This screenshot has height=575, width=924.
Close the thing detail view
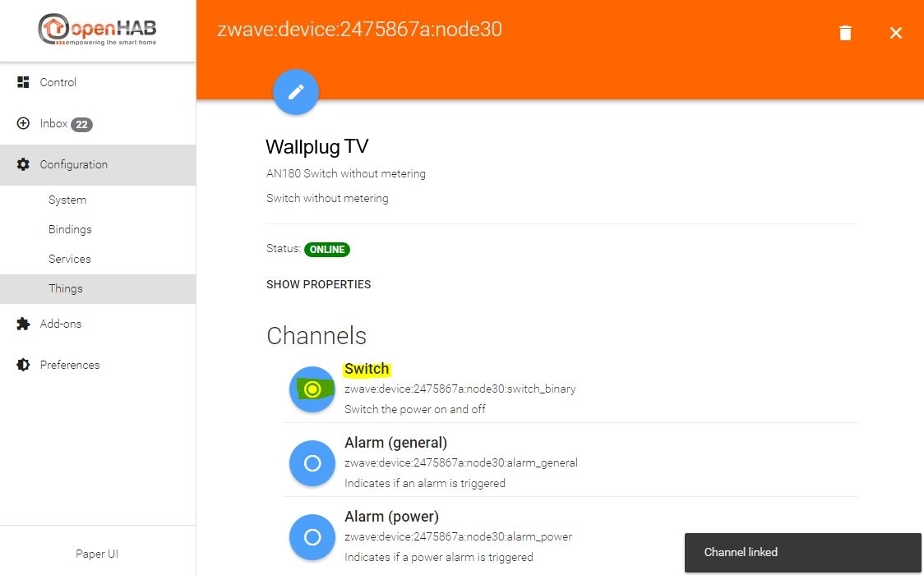click(x=896, y=33)
